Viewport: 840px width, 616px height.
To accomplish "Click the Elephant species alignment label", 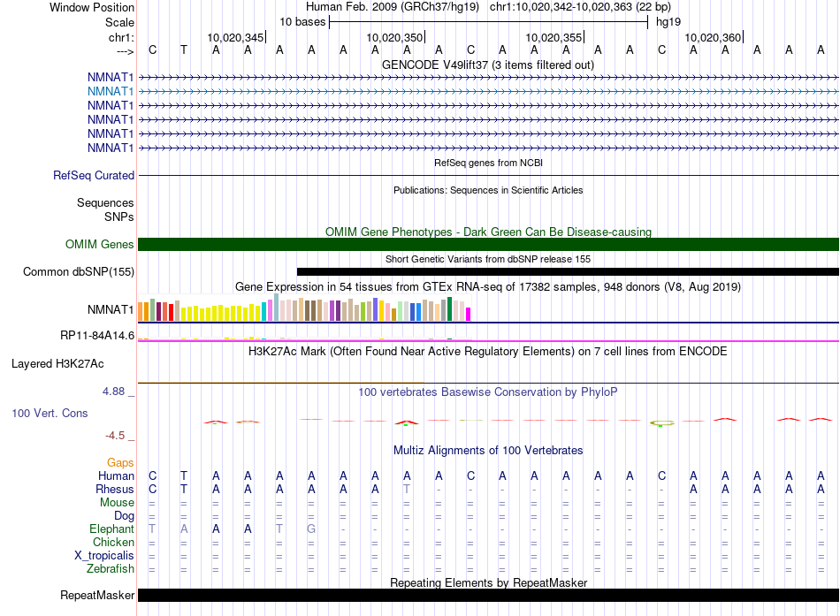I will (111, 529).
